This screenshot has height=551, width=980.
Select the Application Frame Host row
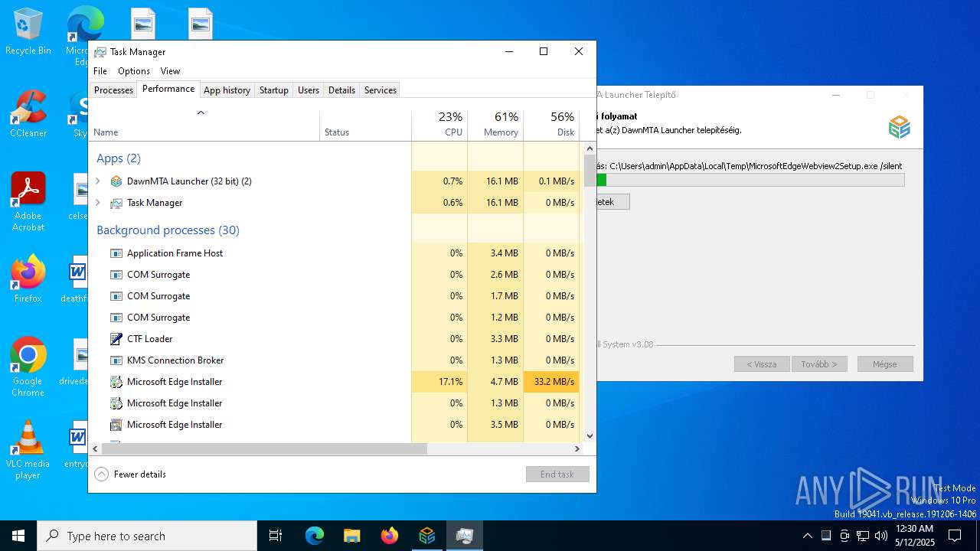click(x=335, y=253)
